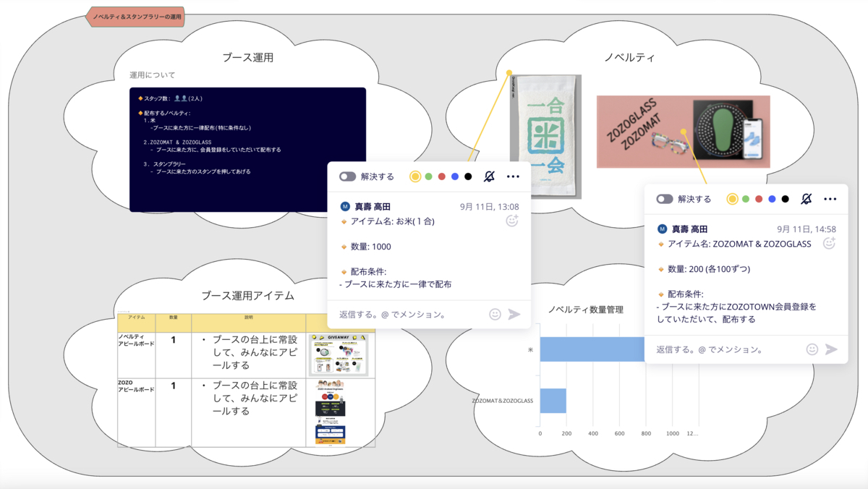Select yellow color in ZOZOMAT comment header

732,199
